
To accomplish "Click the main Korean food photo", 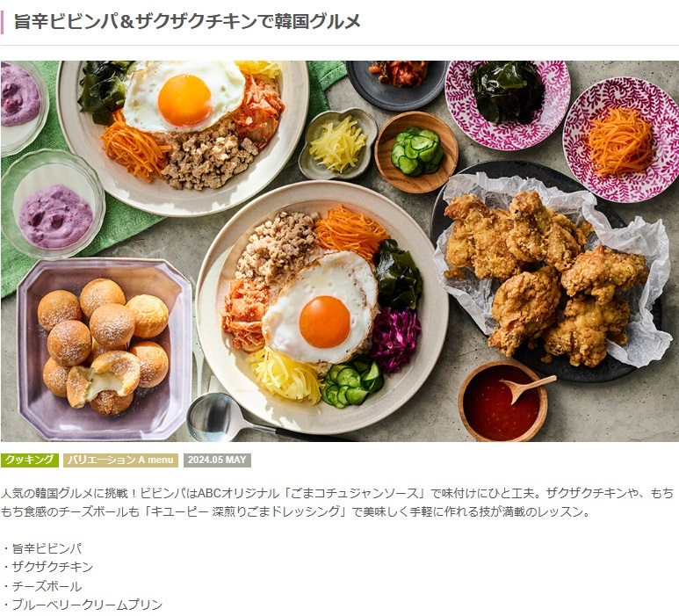I will click(x=339, y=251).
